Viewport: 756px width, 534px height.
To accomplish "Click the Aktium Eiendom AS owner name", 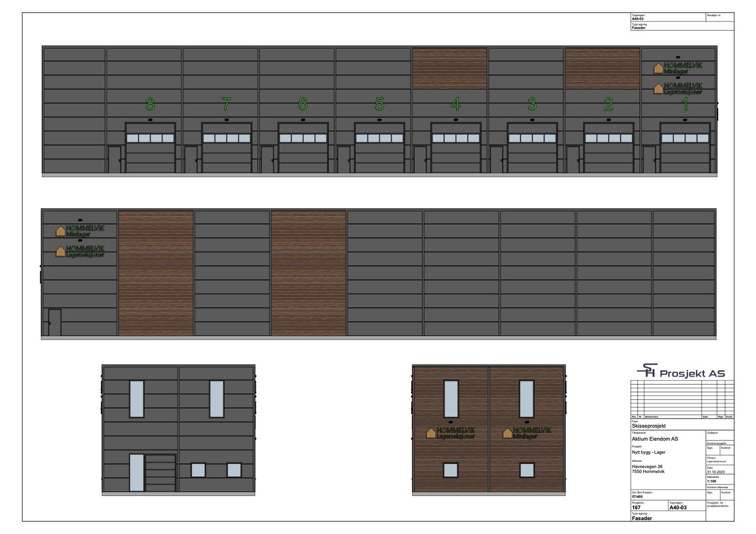I will (x=655, y=439).
